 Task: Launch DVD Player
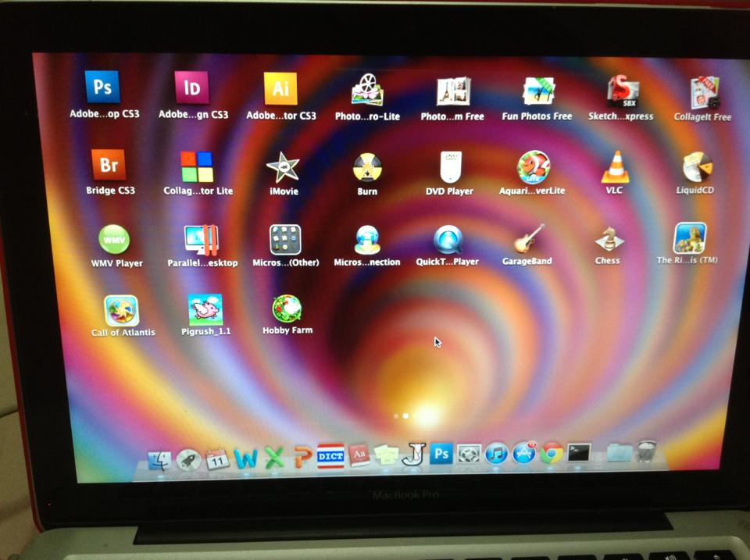tap(450, 167)
